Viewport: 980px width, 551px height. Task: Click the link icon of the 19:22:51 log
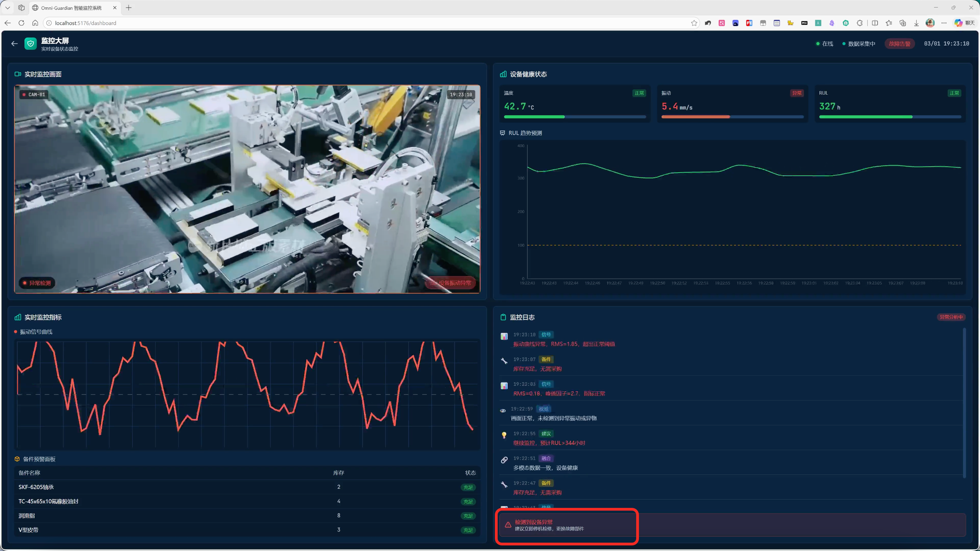tap(504, 460)
